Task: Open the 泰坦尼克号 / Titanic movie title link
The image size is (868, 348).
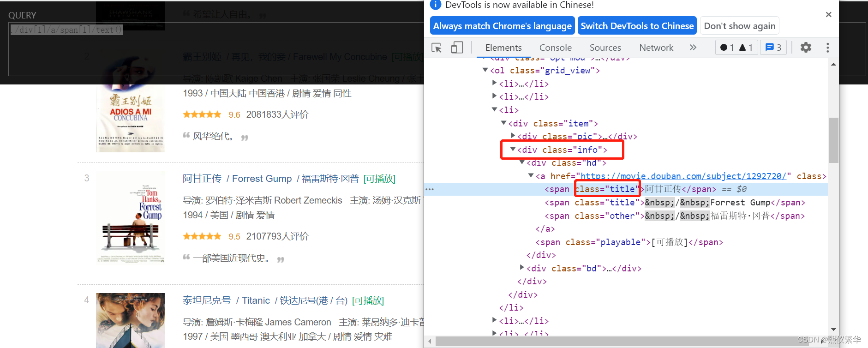Action: (x=265, y=300)
